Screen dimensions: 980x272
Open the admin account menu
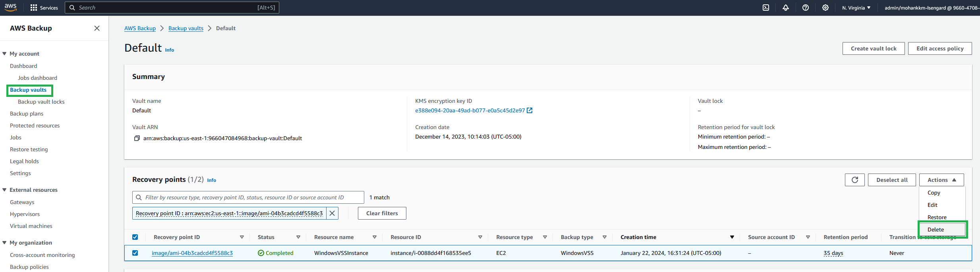point(932,8)
